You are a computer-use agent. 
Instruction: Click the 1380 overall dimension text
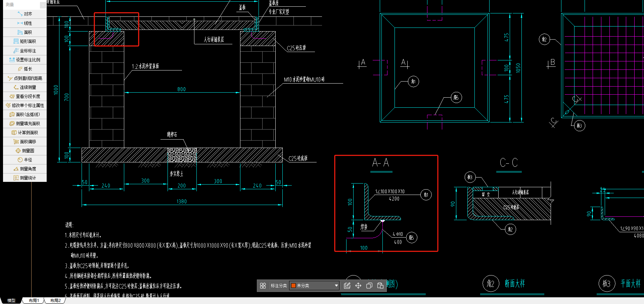[182, 201]
